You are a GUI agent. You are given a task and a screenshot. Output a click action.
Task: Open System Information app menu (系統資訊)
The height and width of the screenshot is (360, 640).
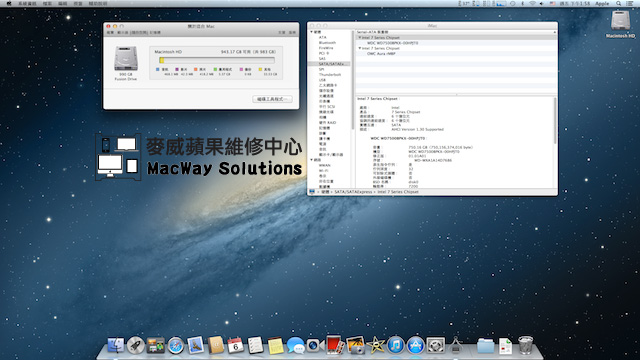coord(27,3)
